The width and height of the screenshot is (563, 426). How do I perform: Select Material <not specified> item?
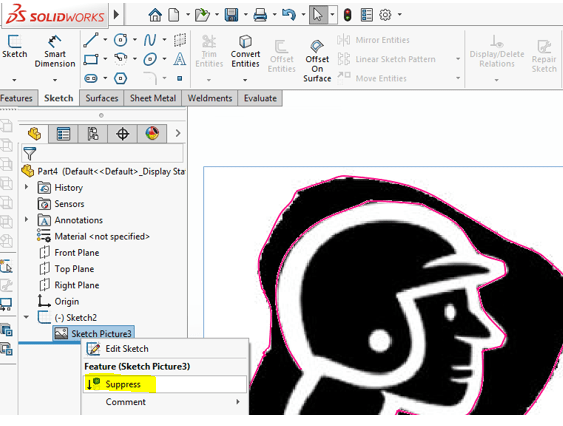pyautogui.click(x=93, y=236)
